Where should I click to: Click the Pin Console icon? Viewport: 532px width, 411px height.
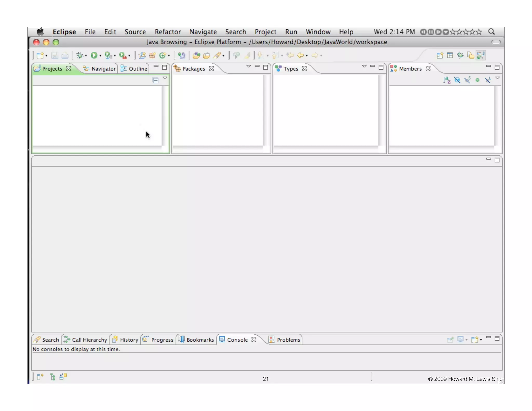450,339
